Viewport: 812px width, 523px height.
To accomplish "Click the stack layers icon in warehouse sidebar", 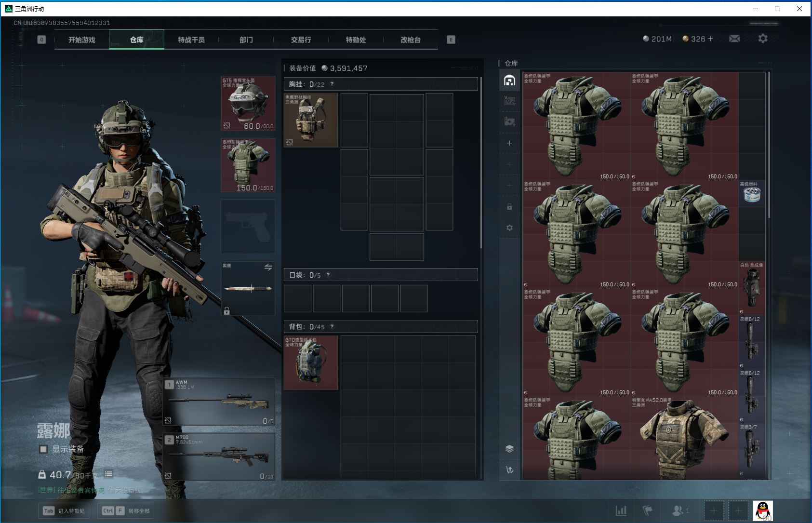I will click(509, 449).
